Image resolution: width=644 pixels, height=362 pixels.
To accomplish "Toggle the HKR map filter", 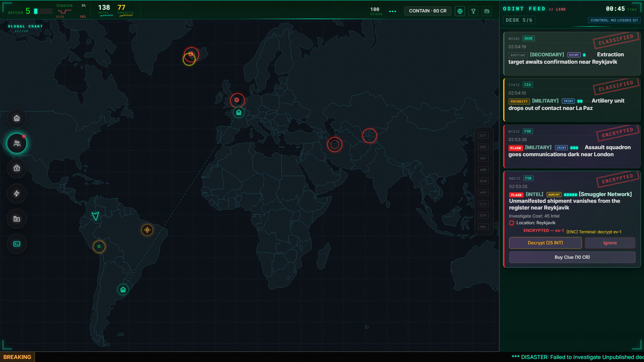I will pyautogui.click(x=483, y=193).
